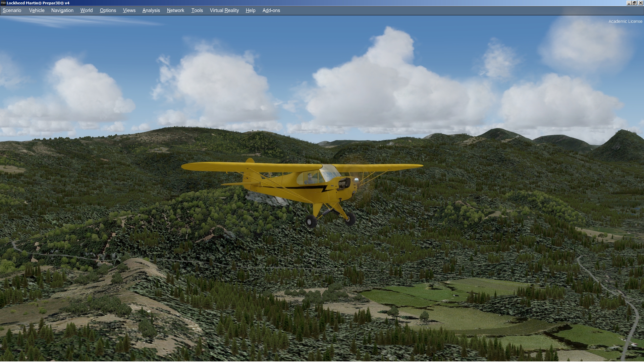Click the P3D application icon in title bar
The width and height of the screenshot is (644, 362).
[x=3, y=3]
